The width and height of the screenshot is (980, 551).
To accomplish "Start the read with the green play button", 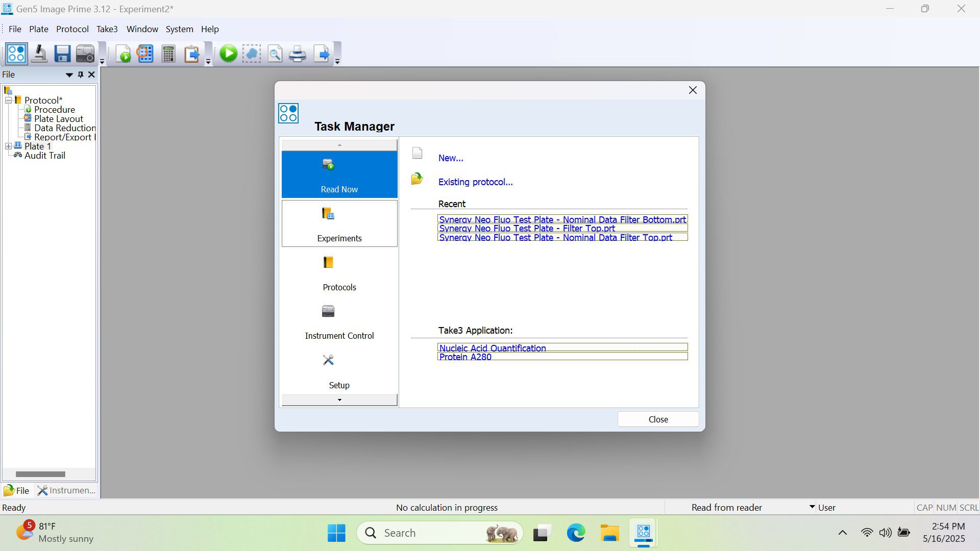I will pos(228,54).
